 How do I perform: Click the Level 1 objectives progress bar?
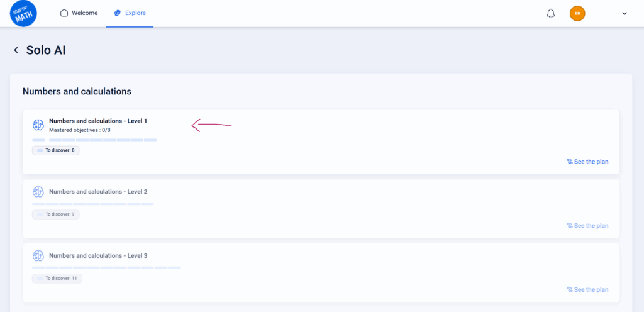(x=94, y=140)
